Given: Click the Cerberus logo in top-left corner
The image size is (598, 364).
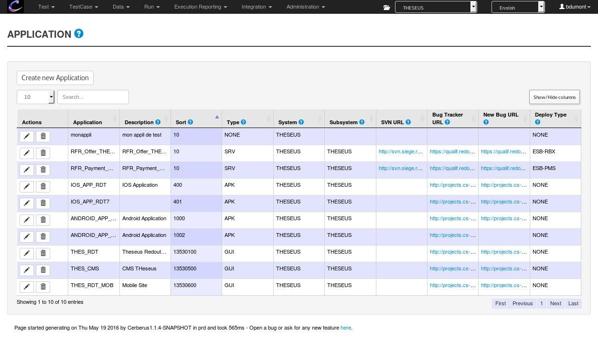Looking at the screenshot, I should (x=15, y=7).
